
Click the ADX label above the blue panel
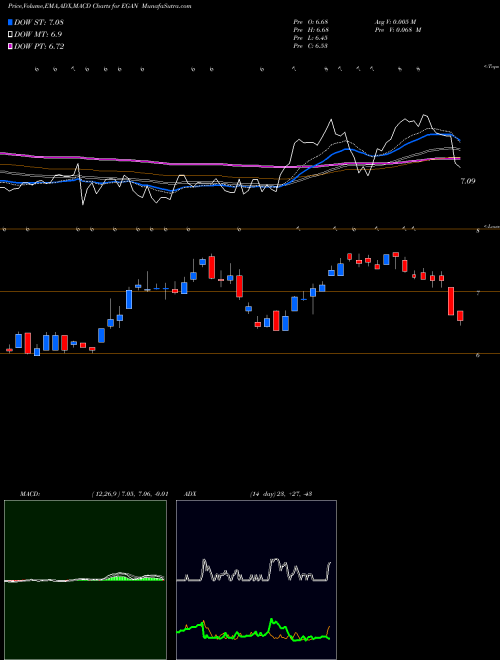point(190,494)
